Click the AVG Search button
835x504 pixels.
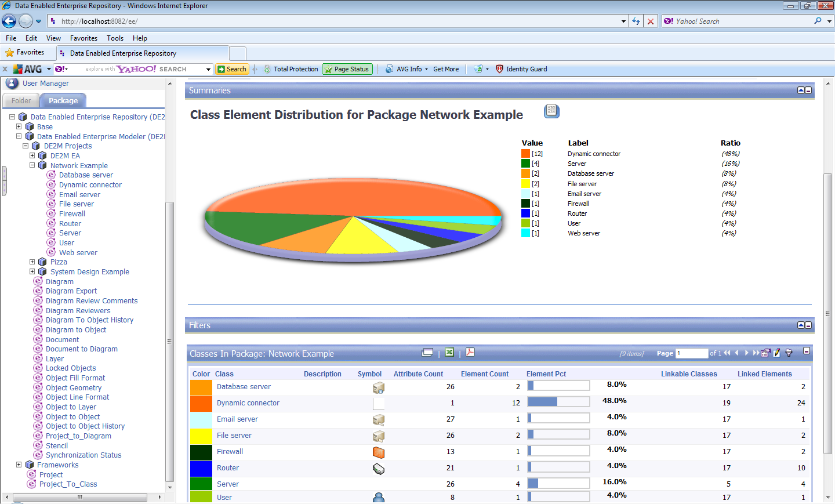(x=232, y=69)
